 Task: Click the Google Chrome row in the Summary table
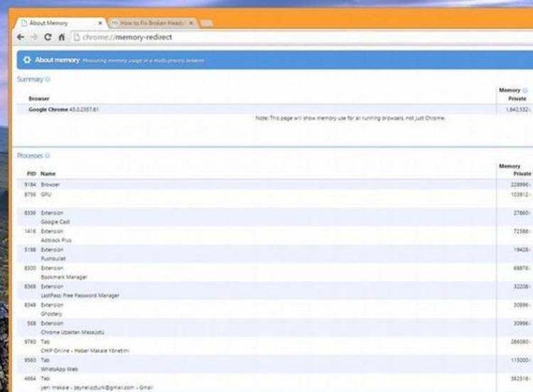click(x=274, y=109)
